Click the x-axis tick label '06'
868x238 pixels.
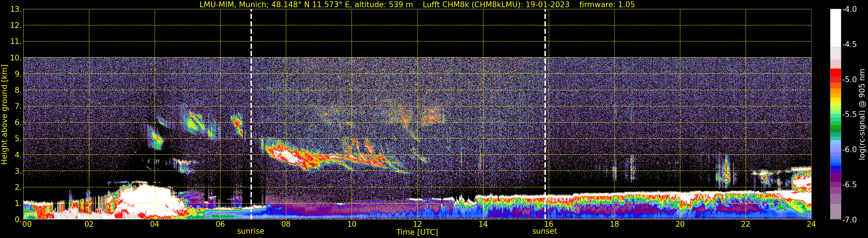click(x=220, y=224)
